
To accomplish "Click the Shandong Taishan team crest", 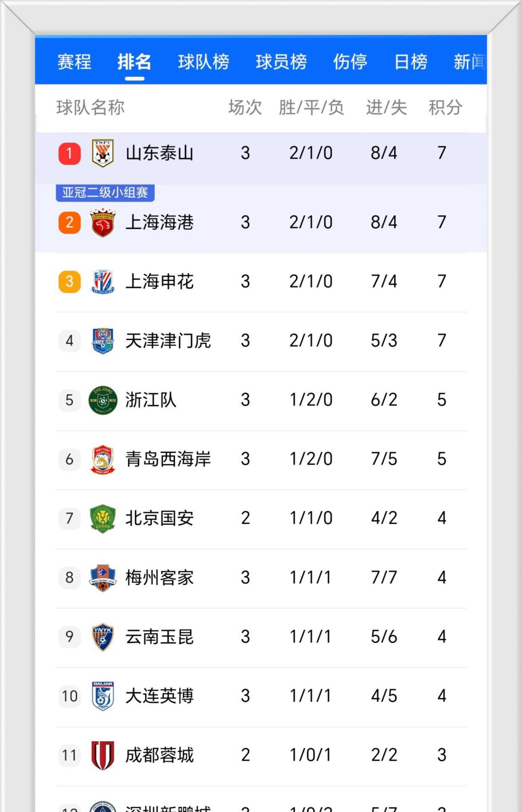I will [x=103, y=153].
